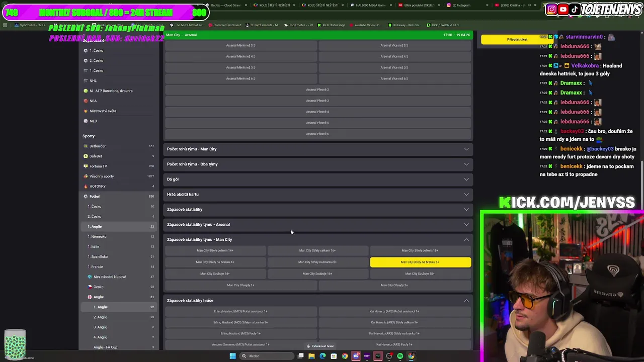Collapse Zápasové statistiky týmu - Man City
Screen dimensions: 644x362
tap(317, 239)
